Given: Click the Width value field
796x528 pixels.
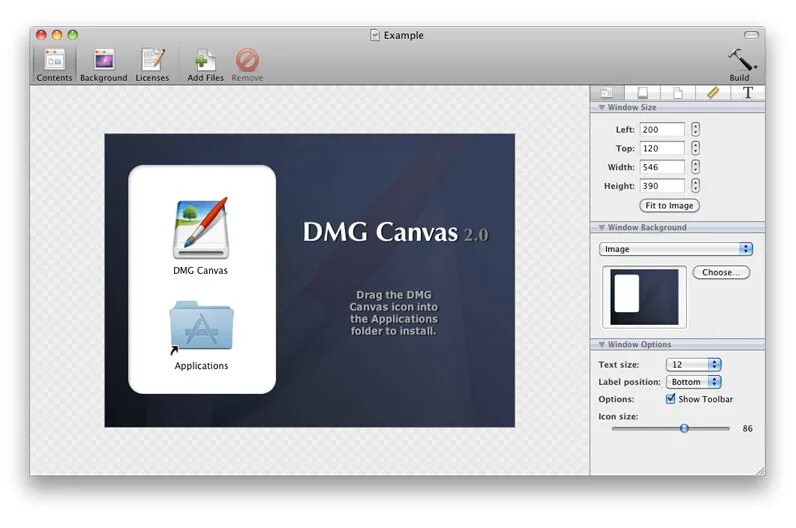Looking at the screenshot, I should tap(662, 167).
